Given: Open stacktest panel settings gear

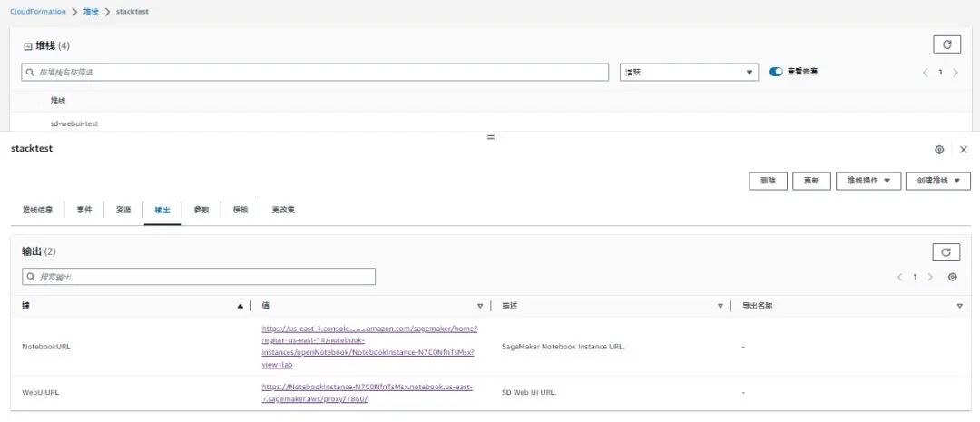Looking at the screenshot, I should pyautogui.click(x=939, y=150).
